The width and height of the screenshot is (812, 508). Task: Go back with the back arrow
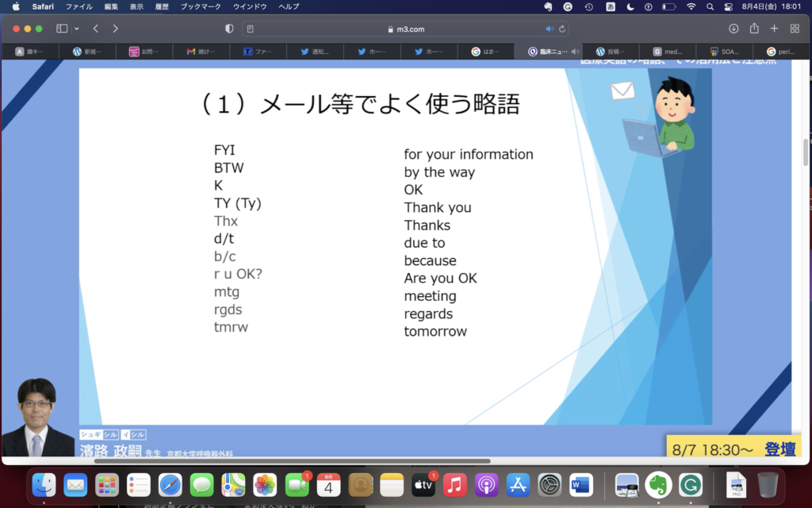(96, 29)
